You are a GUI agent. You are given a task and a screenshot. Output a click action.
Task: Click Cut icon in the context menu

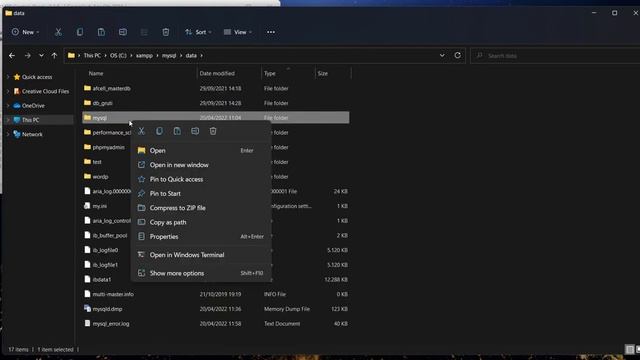coord(141,131)
